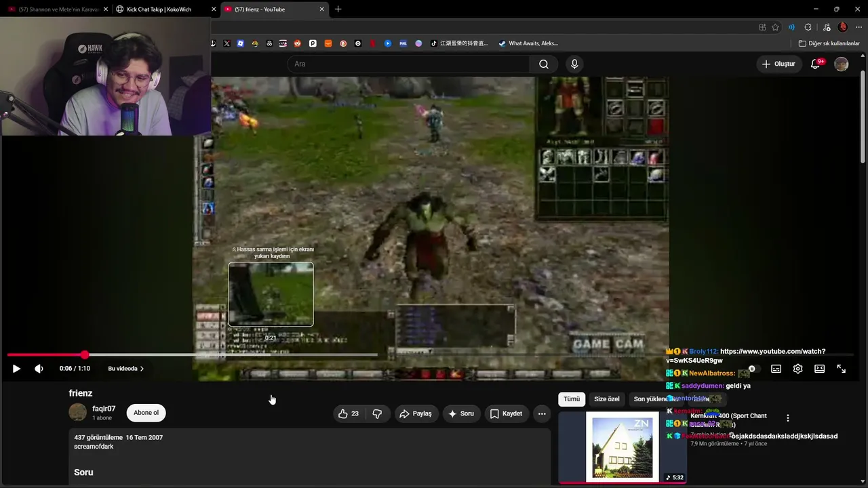Enter full screen mode

point(841,369)
